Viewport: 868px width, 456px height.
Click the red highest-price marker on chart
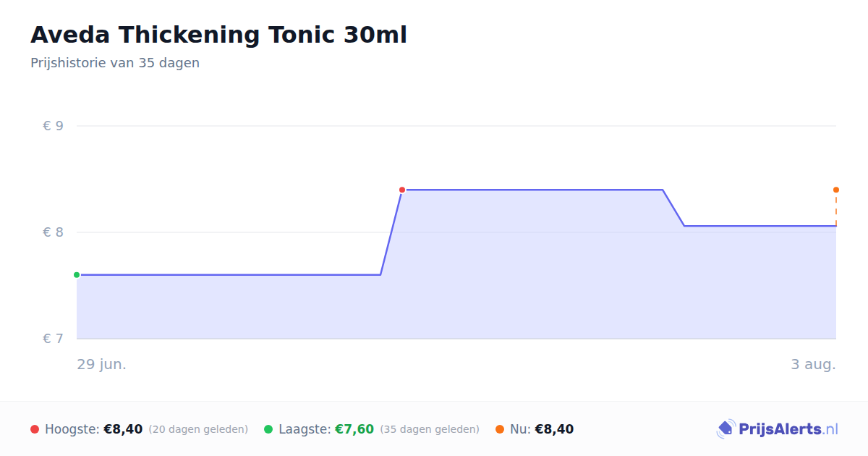402,190
